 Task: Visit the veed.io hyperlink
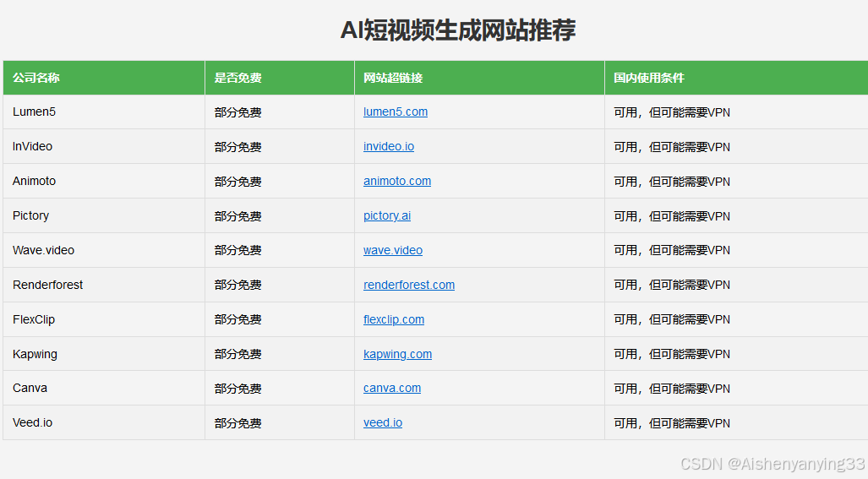point(383,422)
